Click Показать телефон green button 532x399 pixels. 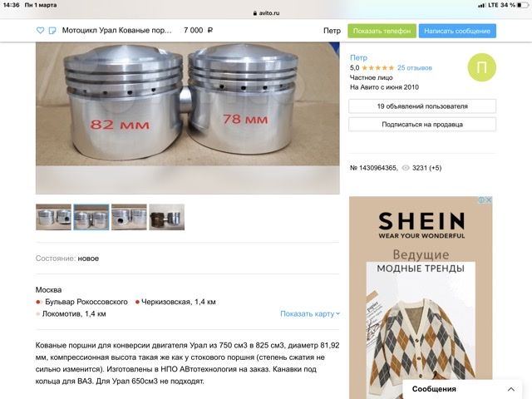click(382, 31)
